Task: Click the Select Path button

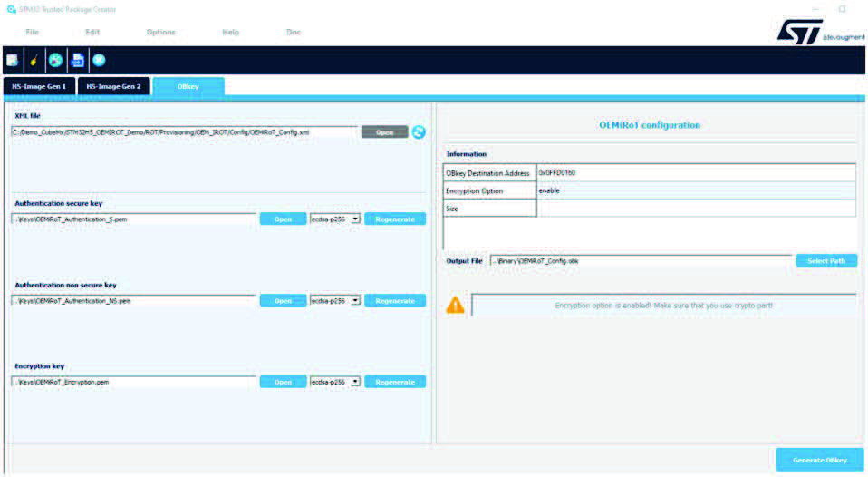Action: coord(826,260)
